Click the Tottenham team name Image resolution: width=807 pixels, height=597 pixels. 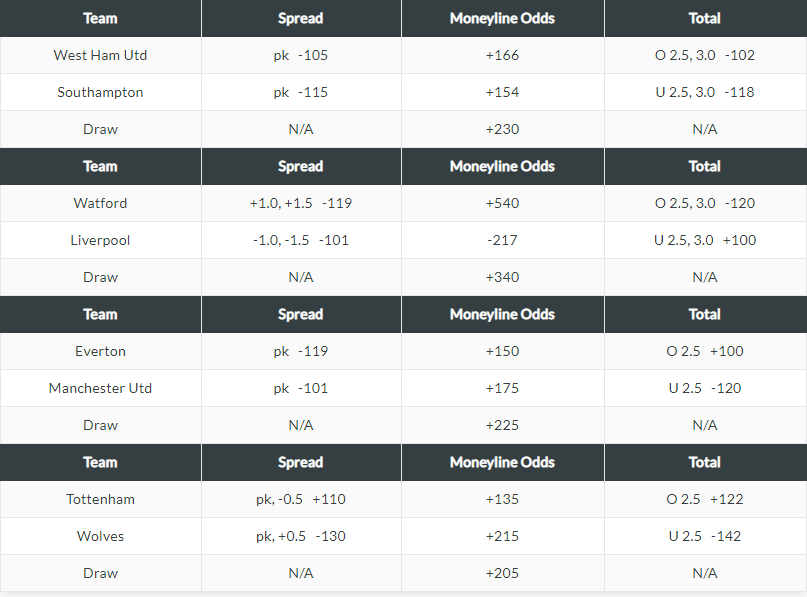[100, 499]
